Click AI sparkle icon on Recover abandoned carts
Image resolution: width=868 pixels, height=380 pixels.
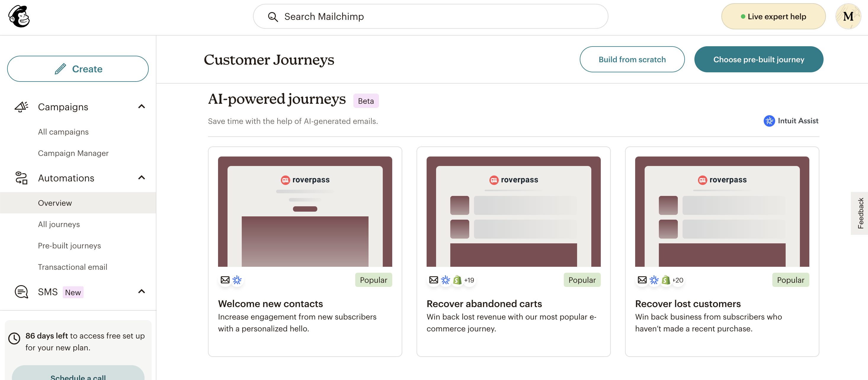[446, 280]
